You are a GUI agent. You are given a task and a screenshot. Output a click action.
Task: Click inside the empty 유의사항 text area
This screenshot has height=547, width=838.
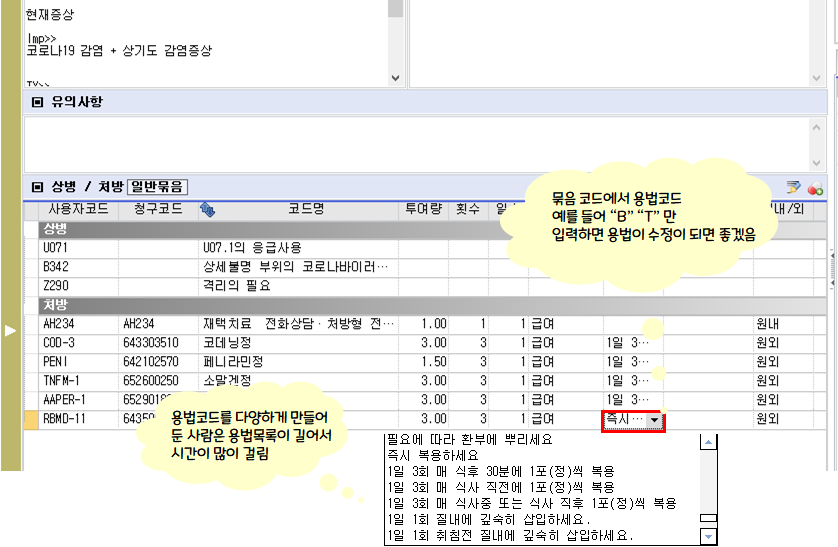[417, 145]
